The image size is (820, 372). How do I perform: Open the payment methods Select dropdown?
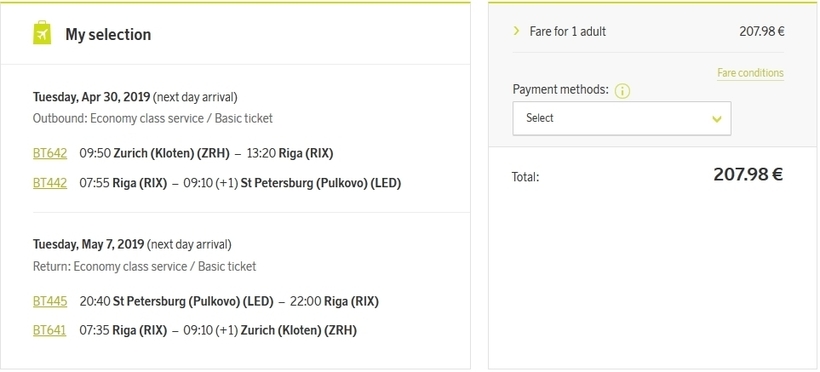[622, 118]
